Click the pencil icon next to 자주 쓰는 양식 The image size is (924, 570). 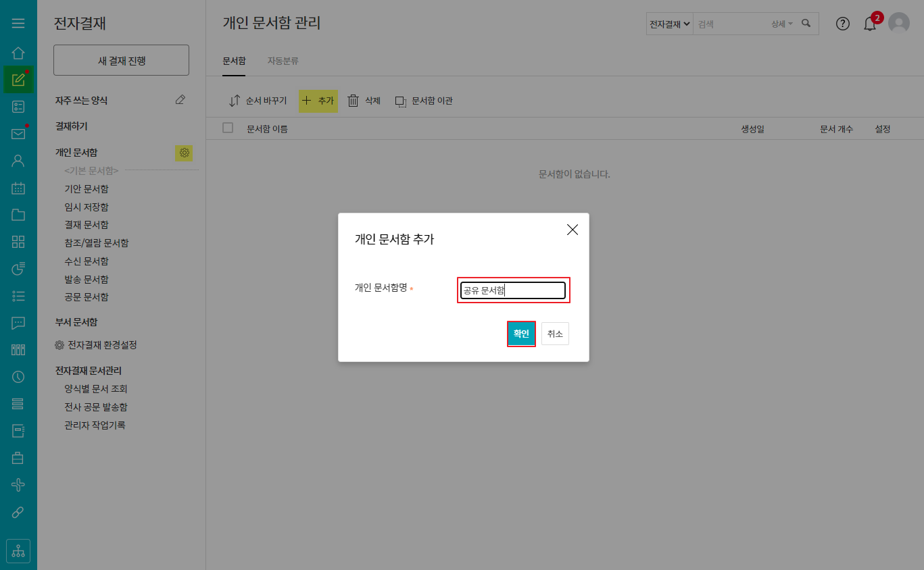(x=180, y=100)
